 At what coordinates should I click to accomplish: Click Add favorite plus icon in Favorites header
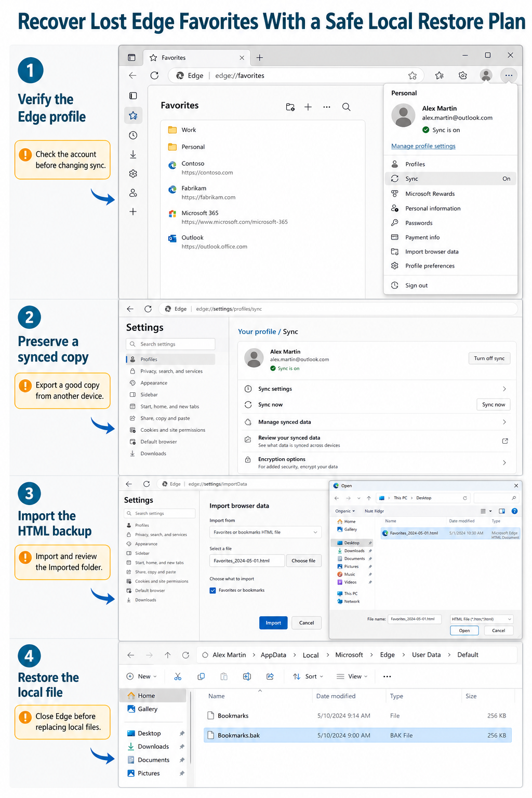308,107
